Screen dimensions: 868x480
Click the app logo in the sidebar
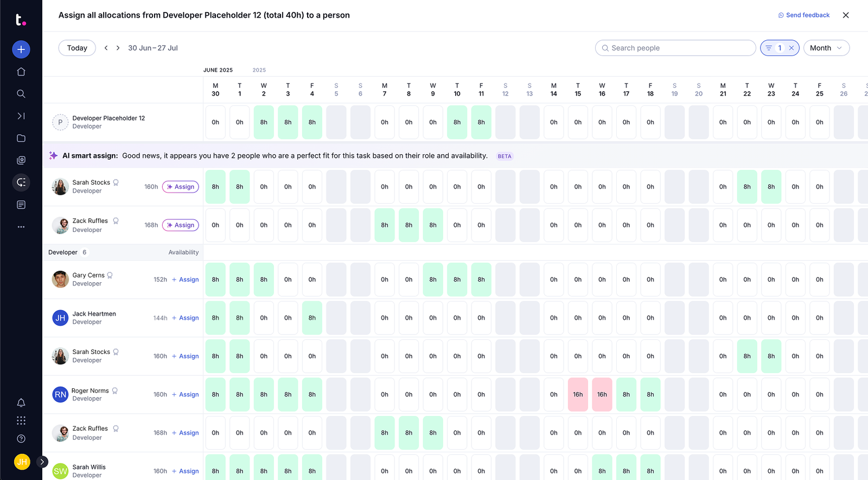[21, 20]
